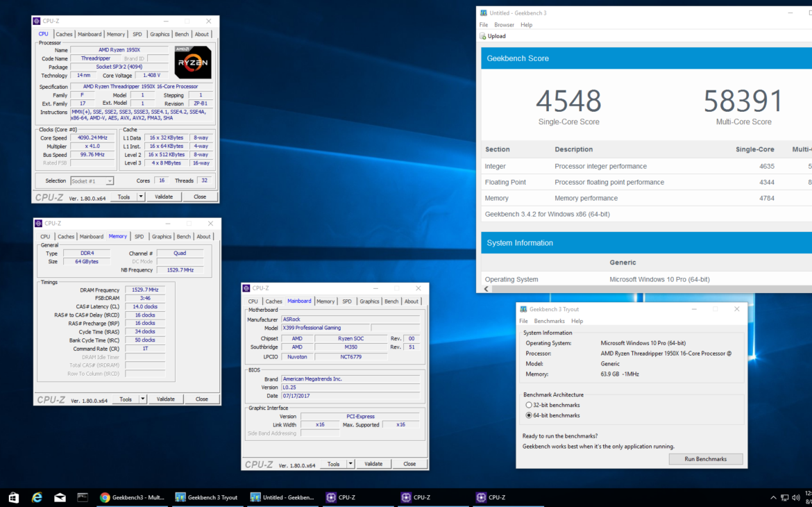
Task: Switch to Geekbench 3 Tryout via its taskbar icon
Action: (207, 497)
